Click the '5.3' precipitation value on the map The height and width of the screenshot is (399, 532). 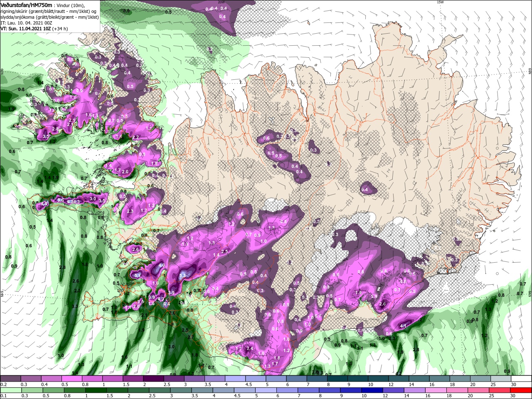pyautogui.click(x=182, y=275)
